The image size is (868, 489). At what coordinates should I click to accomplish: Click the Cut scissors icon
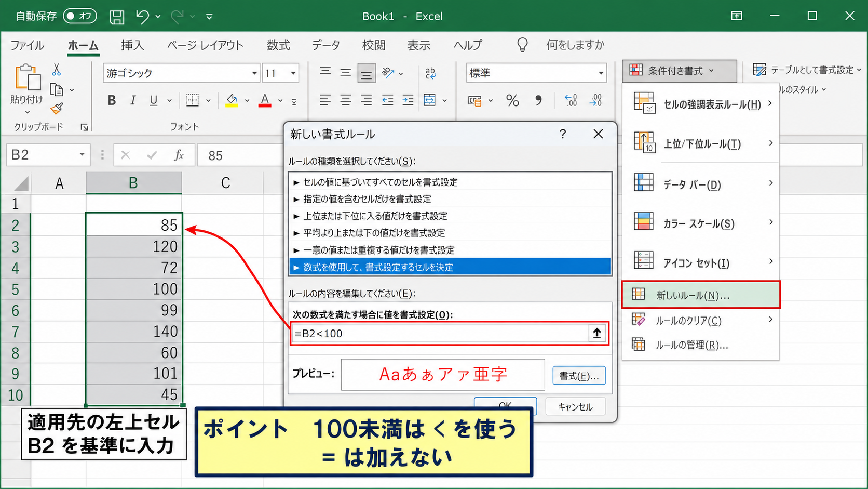click(x=57, y=70)
